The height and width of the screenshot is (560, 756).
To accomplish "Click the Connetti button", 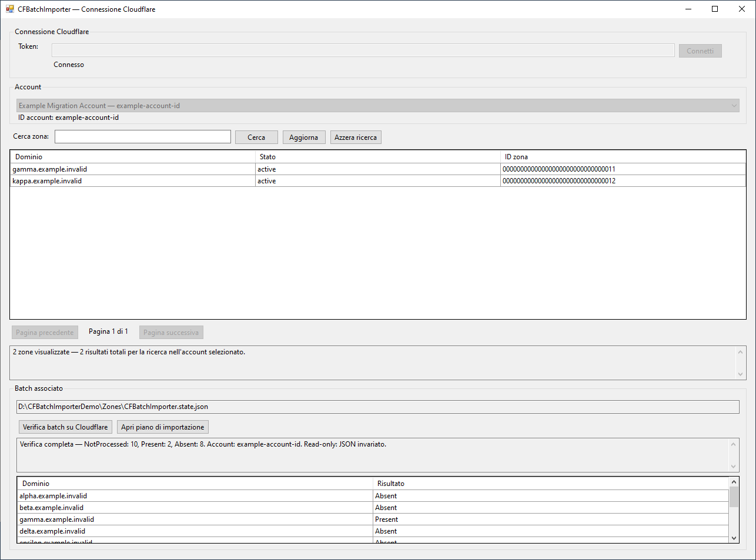I will tap(700, 51).
